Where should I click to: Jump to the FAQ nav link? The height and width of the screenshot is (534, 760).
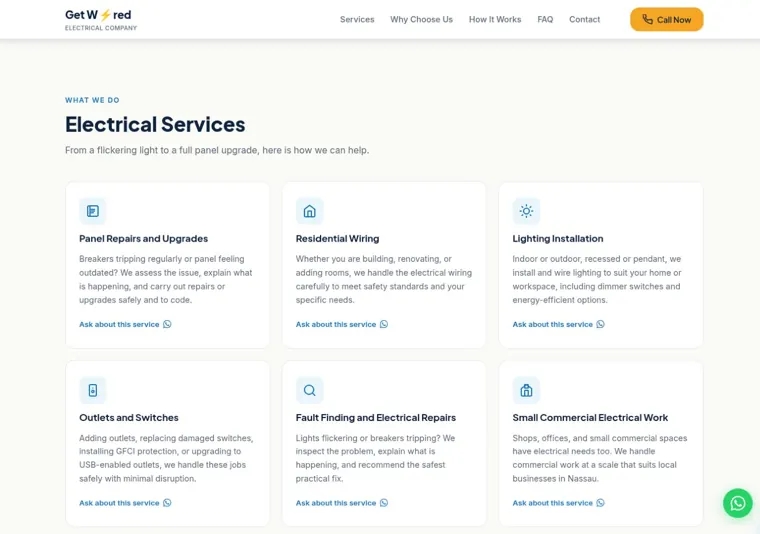pyautogui.click(x=545, y=19)
